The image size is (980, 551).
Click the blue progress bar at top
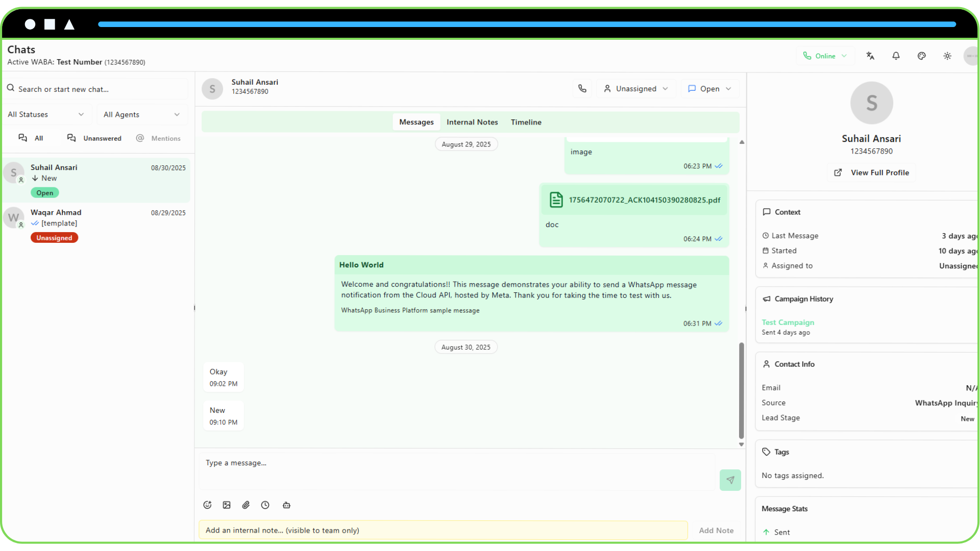pyautogui.click(x=527, y=24)
